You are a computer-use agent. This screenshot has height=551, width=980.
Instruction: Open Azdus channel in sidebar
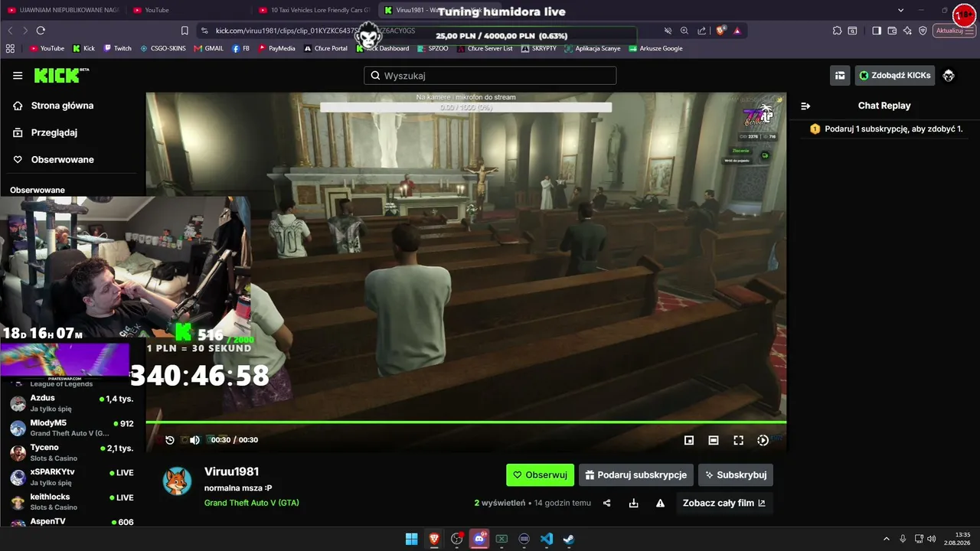(73, 403)
